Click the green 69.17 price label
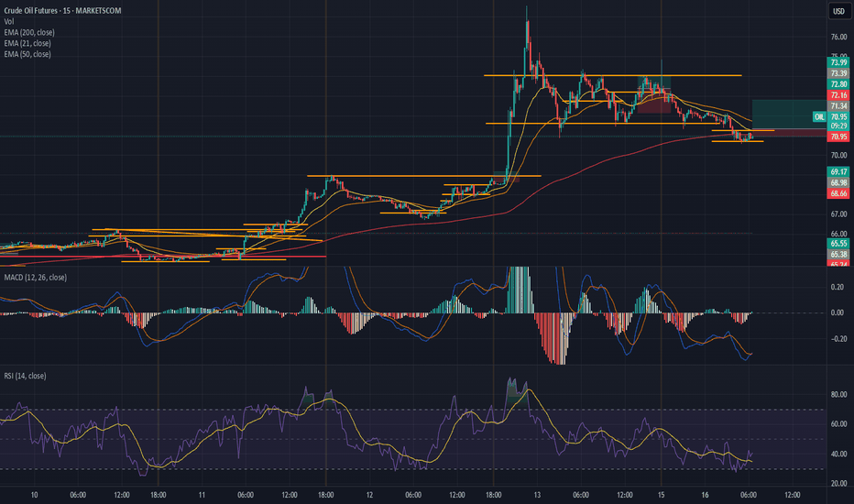The width and height of the screenshot is (854, 504). click(x=838, y=171)
